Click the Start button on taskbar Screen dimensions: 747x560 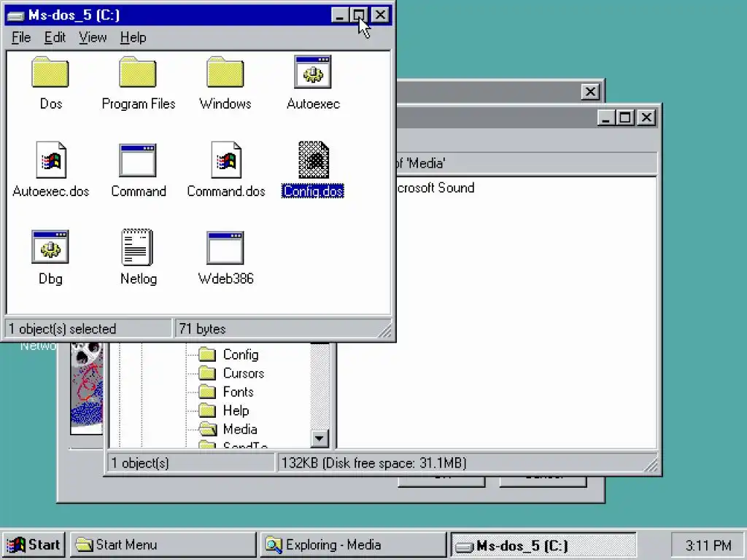pos(34,545)
